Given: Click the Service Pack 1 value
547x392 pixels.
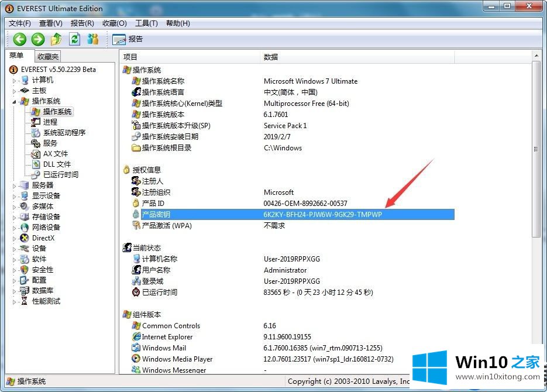Looking at the screenshot, I should pos(285,126).
